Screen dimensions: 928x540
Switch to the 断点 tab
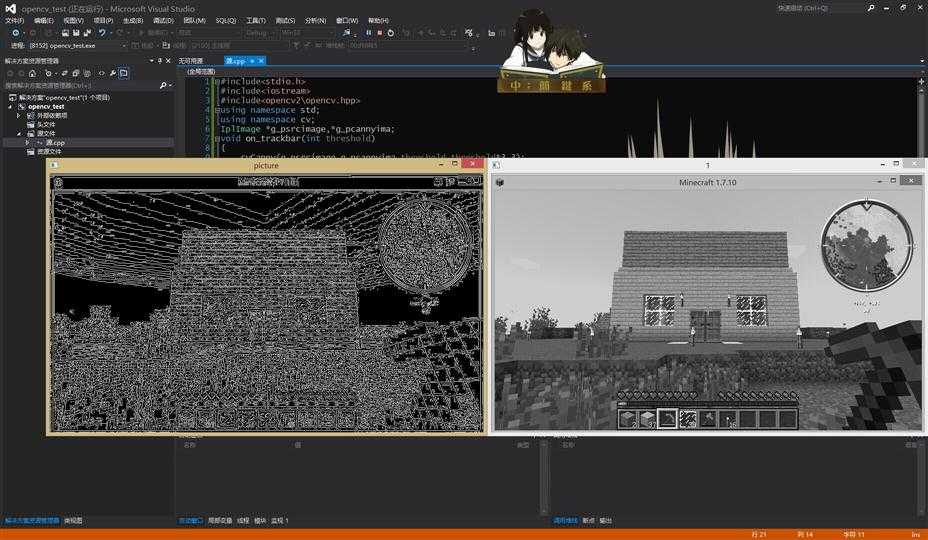588,520
